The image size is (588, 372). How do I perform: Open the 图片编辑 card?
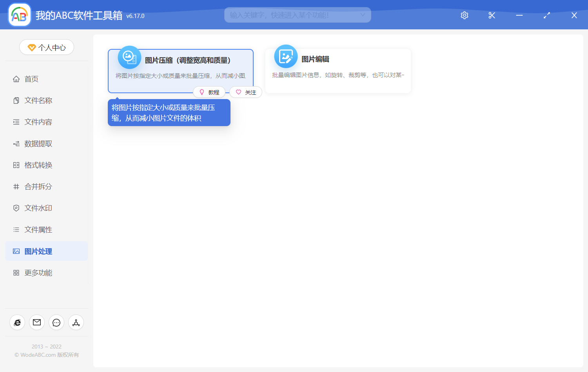tap(338, 71)
